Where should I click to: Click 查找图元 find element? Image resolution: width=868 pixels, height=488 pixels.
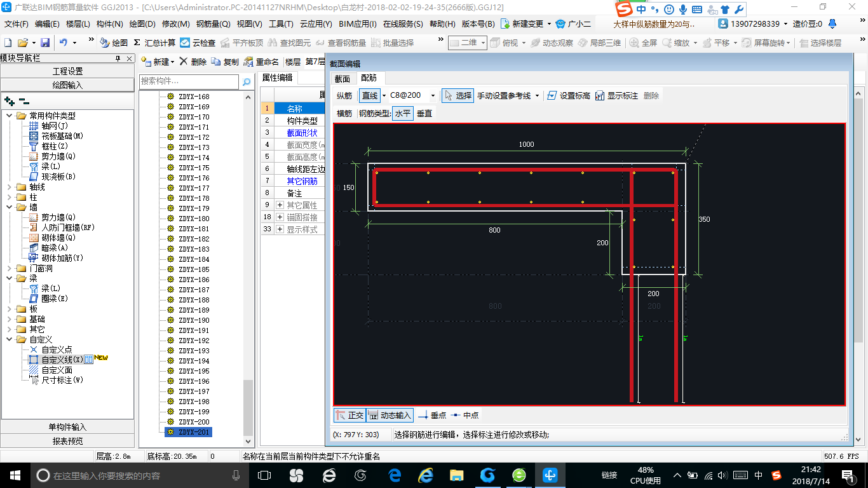(x=290, y=43)
